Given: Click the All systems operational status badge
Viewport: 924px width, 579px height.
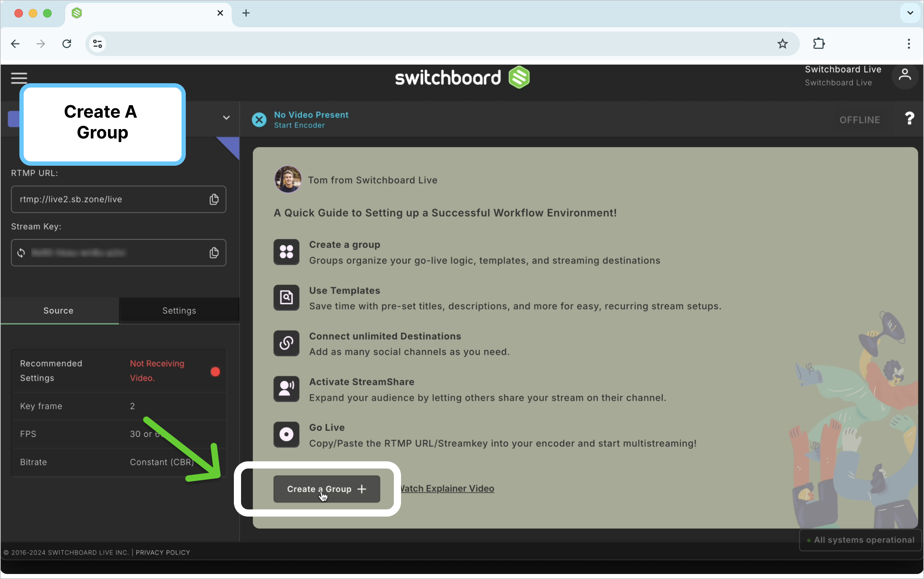Looking at the screenshot, I should coord(860,540).
